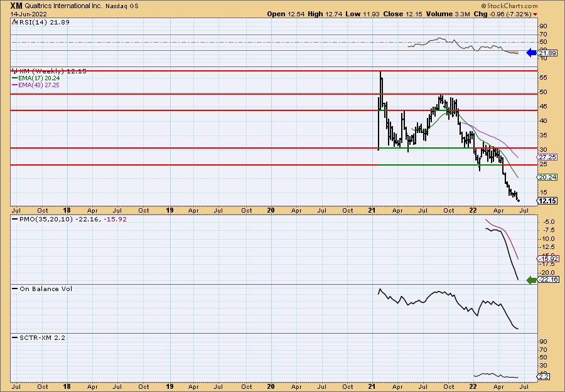This screenshot has height=392, width=565.
Task: Select the Volume 3.3M value
Action: 448,14
